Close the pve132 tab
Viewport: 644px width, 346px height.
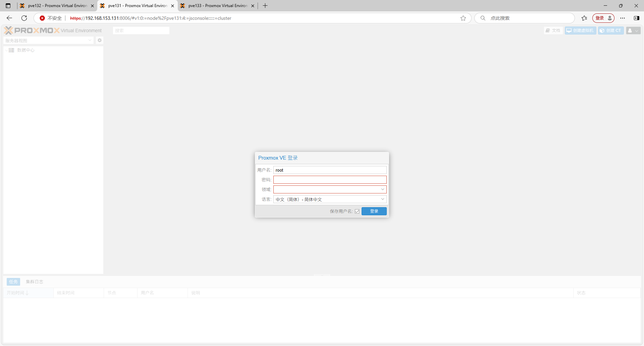coord(93,6)
